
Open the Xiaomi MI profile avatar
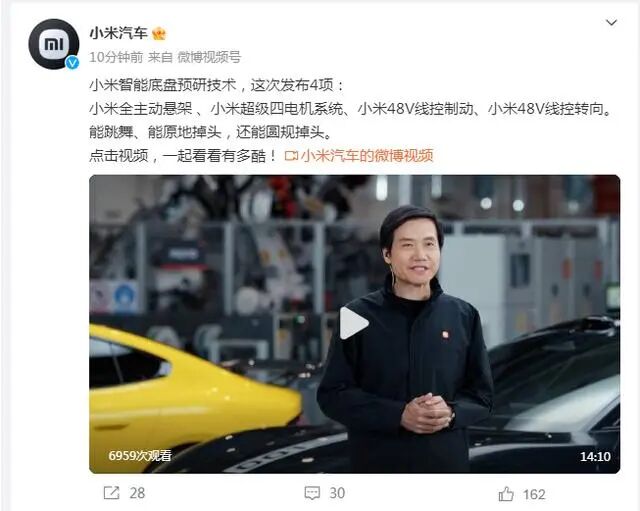point(53,44)
